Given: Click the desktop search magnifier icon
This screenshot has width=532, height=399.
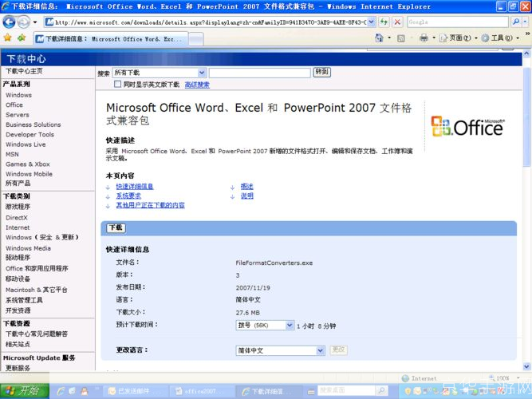Looking at the screenshot, I should point(382,390).
